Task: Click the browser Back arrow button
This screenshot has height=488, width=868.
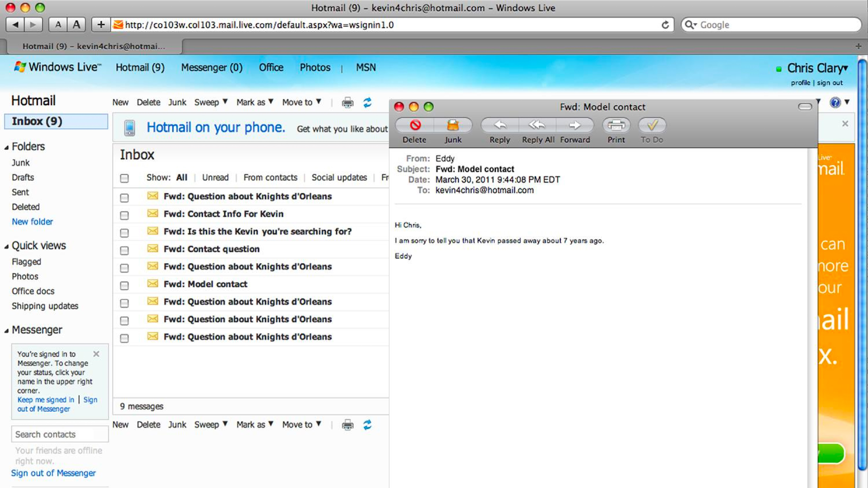Action: pyautogui.click(x=15, y=25)
